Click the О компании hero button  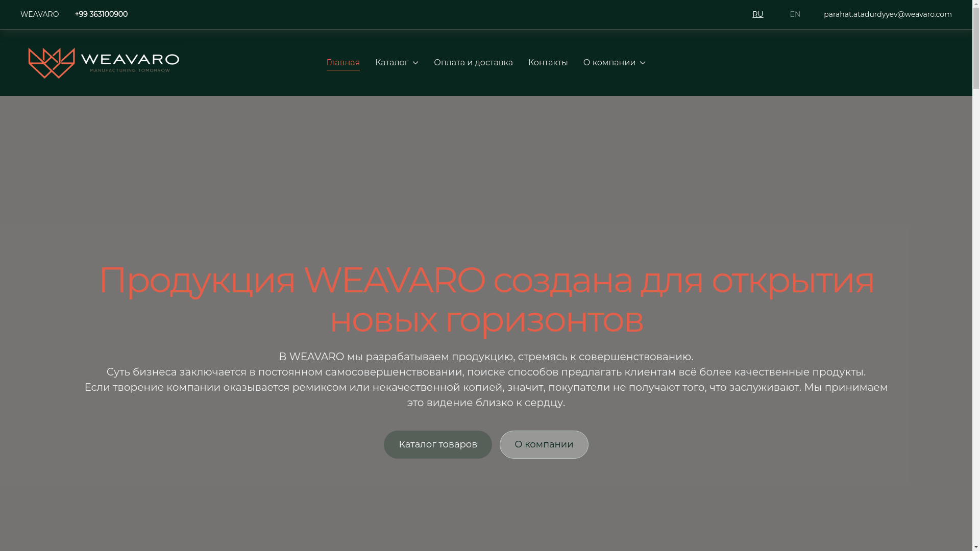(544, 444)
